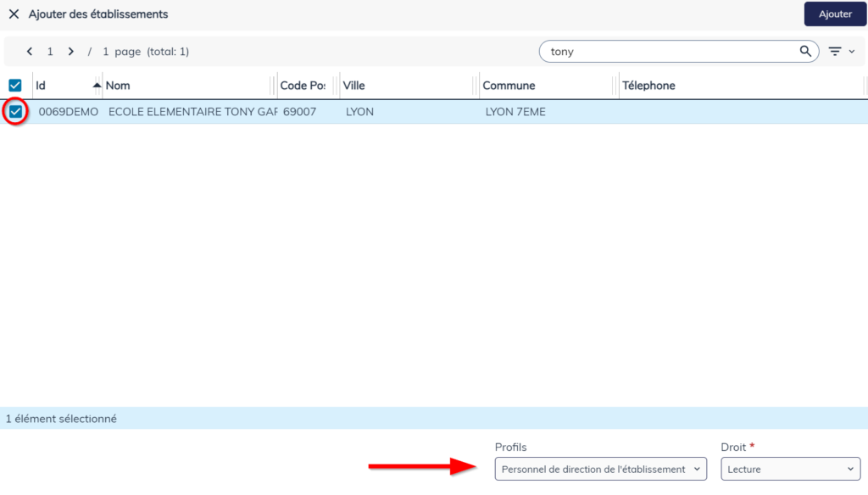
Task: Click the X to dismiss establishment selection
Action: [x=15, y=14]
